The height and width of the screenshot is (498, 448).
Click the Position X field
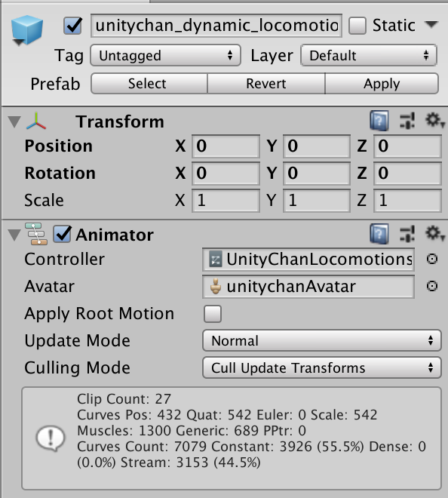226,146
